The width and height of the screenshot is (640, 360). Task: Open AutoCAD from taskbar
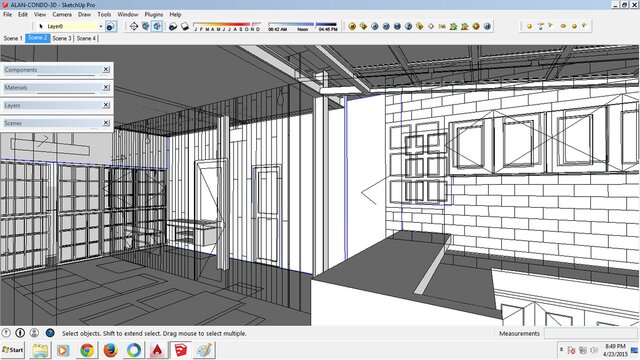click(157, 350)
